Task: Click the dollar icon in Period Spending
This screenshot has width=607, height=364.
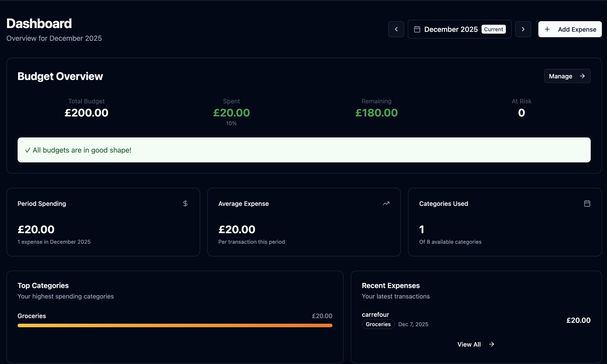Action: tap(185, 203)
